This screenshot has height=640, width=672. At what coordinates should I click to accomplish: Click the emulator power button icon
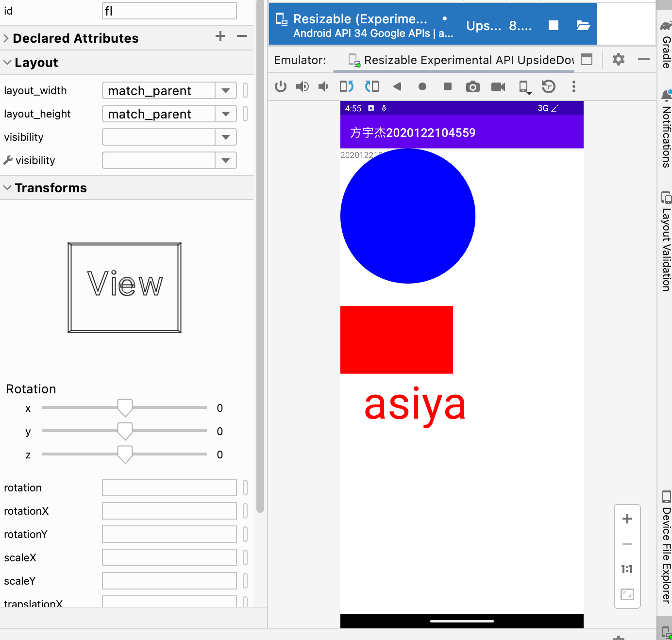click(281, 86)
